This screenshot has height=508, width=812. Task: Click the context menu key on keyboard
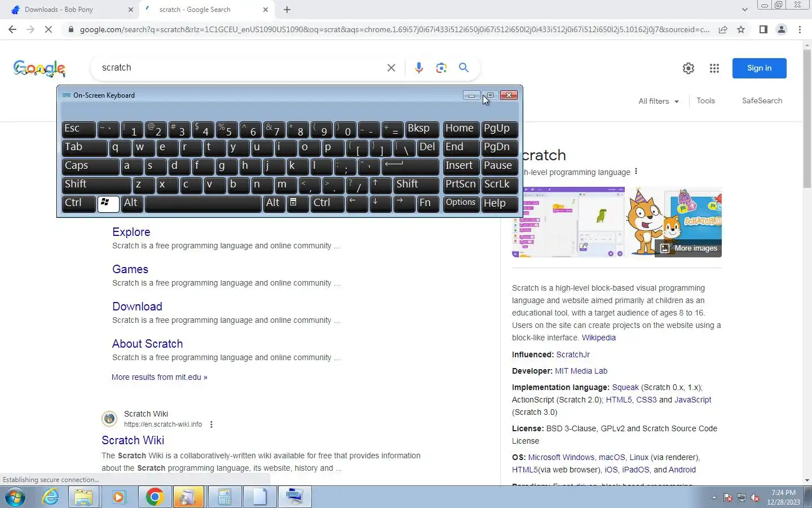point(298,203)
